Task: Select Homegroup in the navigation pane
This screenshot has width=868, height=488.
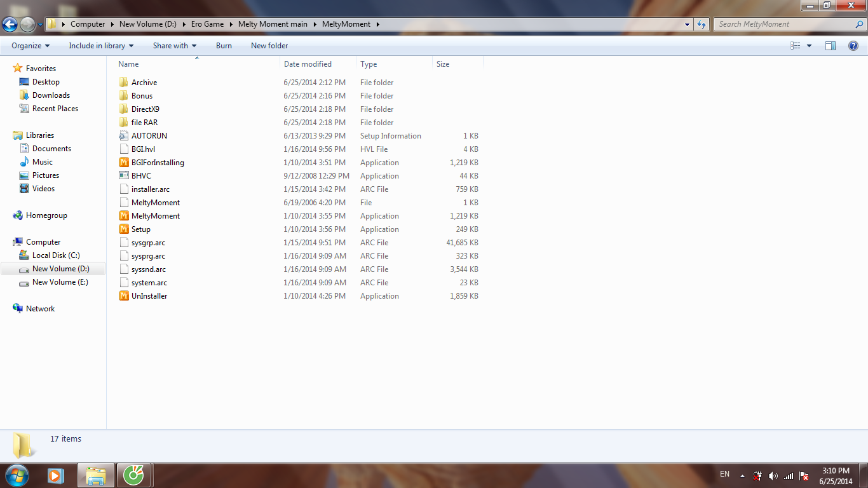Action: point(46,215)
